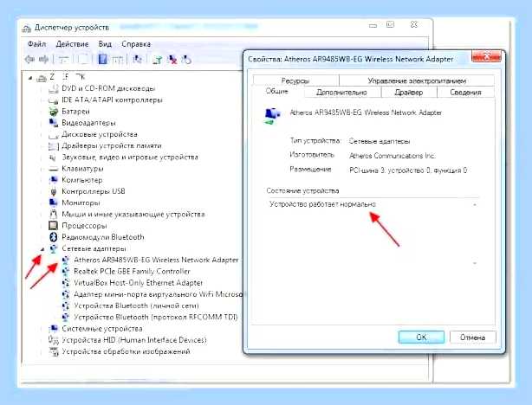Click the mouse icon beside Мыши
The image size is (532, 405).
(53, 215)
